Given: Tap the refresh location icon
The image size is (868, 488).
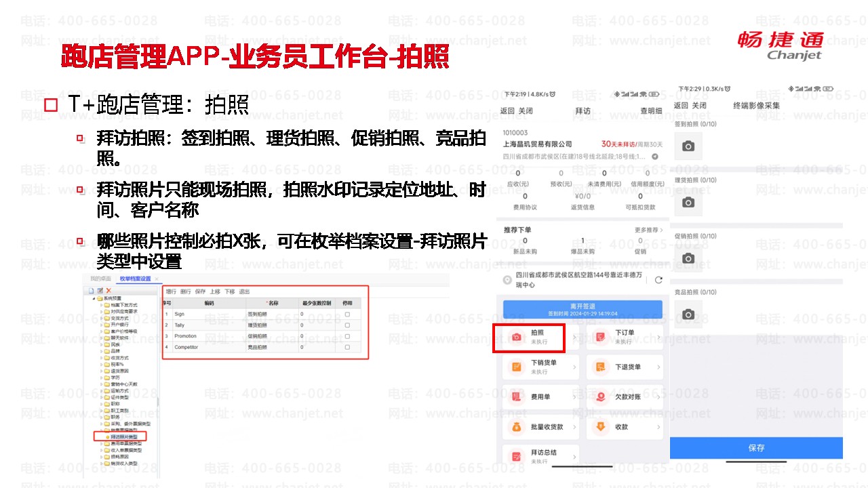Looking at the screenshot, I should pyautogui.click(x=658, y=280).
